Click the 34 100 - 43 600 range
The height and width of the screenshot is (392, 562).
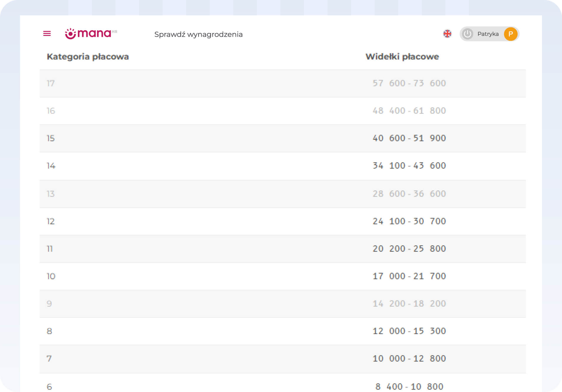pos(409,166)
